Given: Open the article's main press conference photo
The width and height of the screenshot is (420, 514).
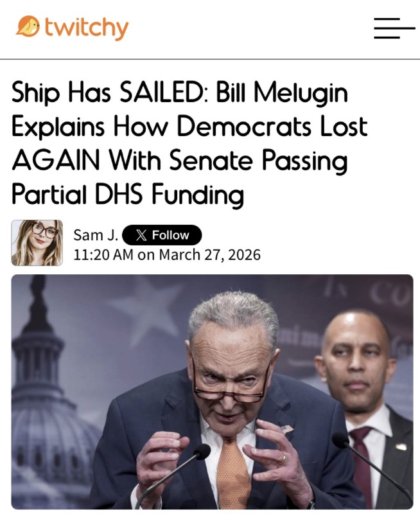Looking at the screenshot, I should click(213, 392).
